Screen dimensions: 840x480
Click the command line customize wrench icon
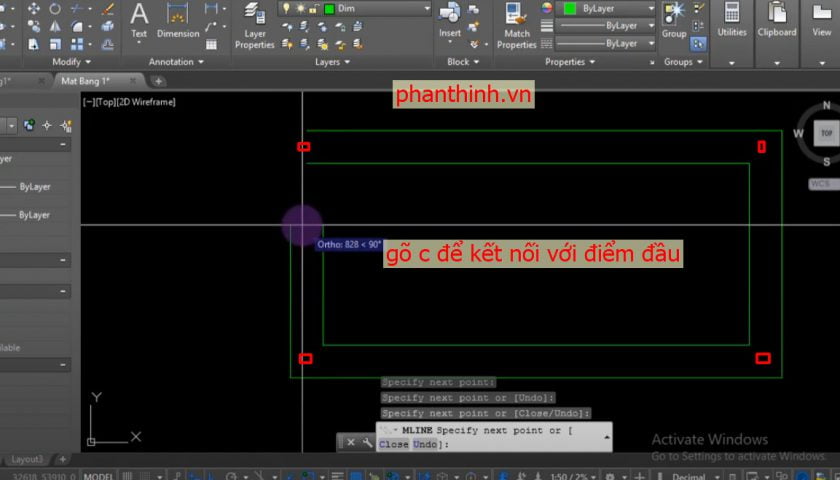coord(367,441)
